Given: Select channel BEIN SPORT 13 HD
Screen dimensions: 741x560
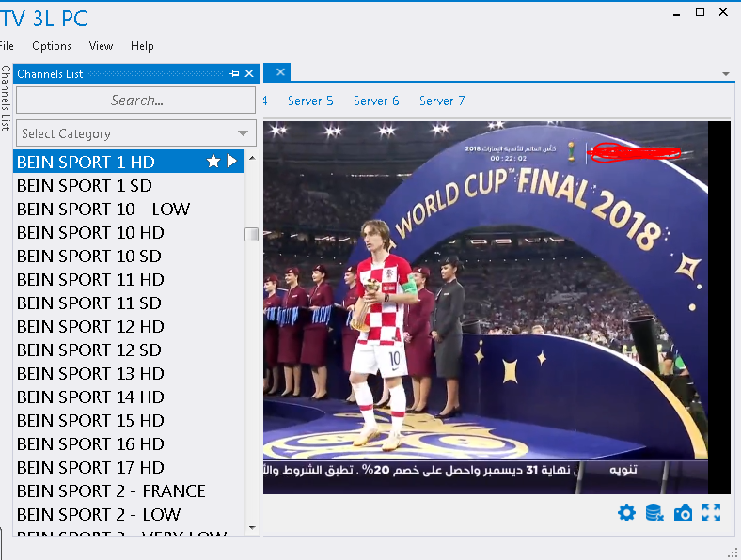Looking at the screenshot, I should [x=128, y=374].
